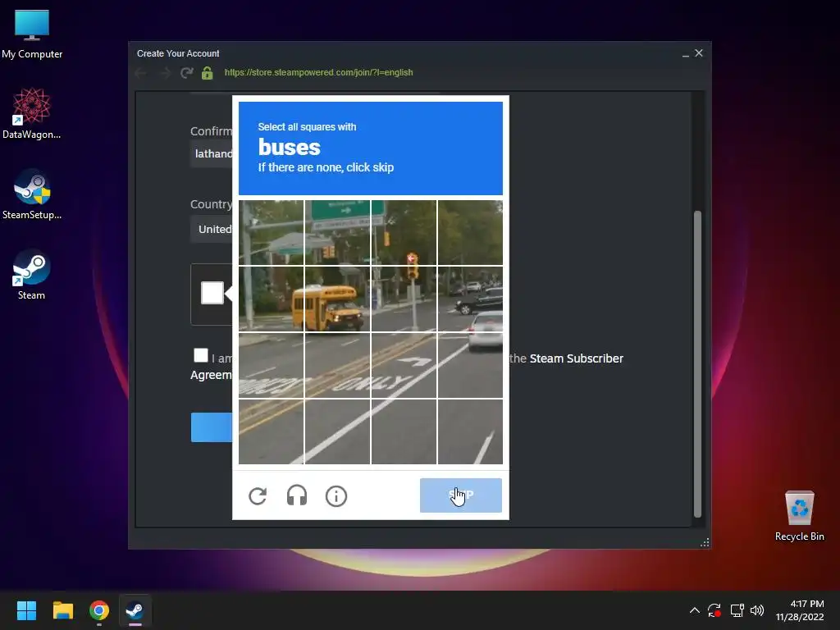The height and width of the screenshot is (630, 840).
Task: Select the DataWagon desktop shortcut
Action: pyautogui.click(x=32, y=113)
